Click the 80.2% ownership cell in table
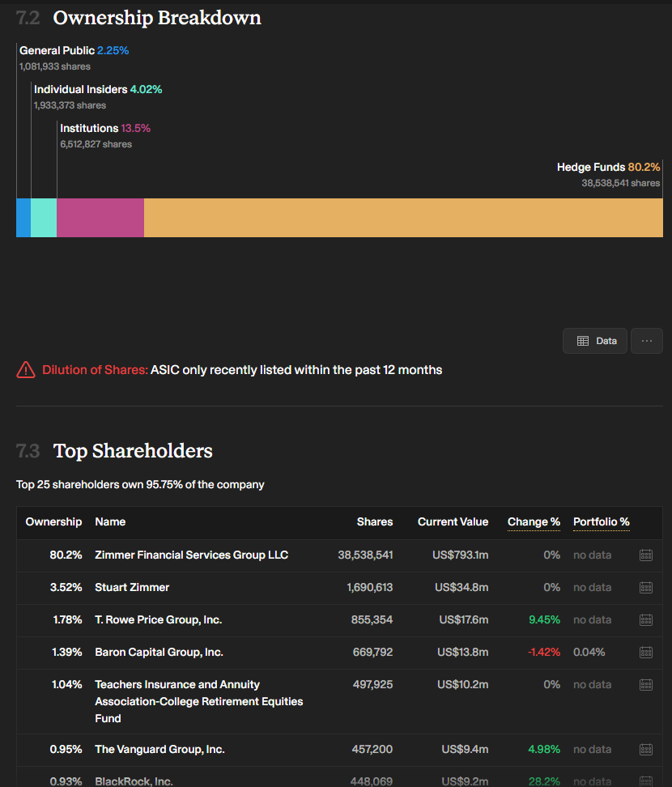 (66, 555)
